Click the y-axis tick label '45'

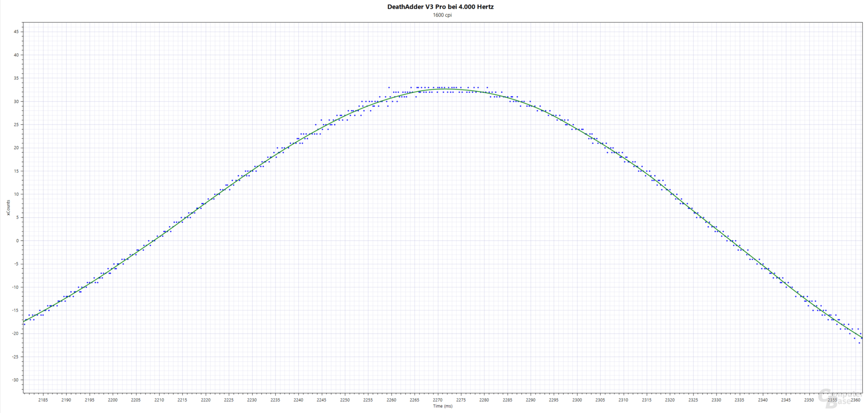16,32
